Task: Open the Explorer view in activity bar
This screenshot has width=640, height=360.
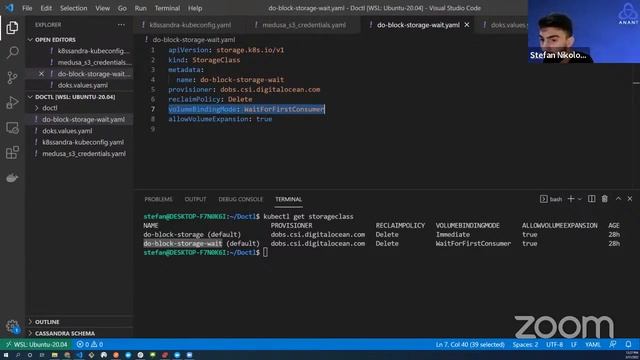Action: click(x=12, y=28)
